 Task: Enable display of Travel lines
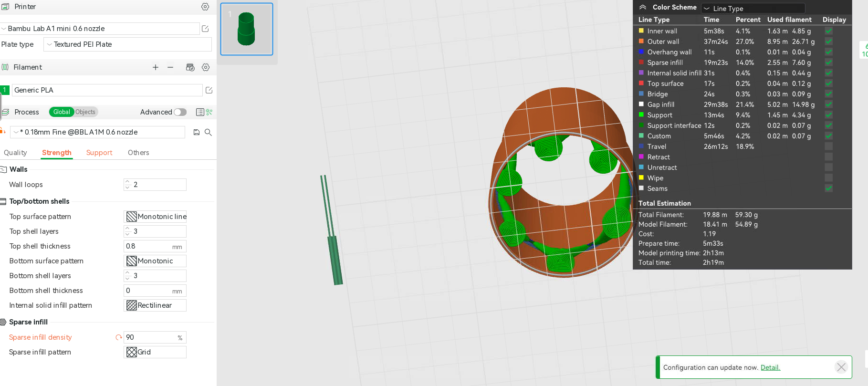829,146
